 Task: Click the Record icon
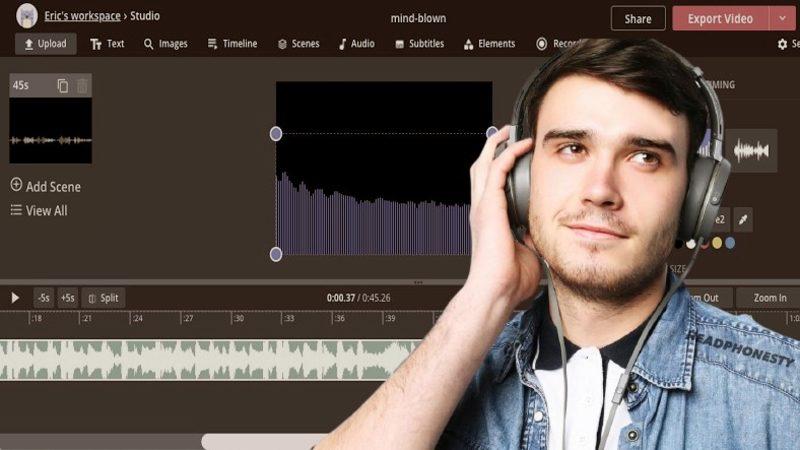click(541, 44)
